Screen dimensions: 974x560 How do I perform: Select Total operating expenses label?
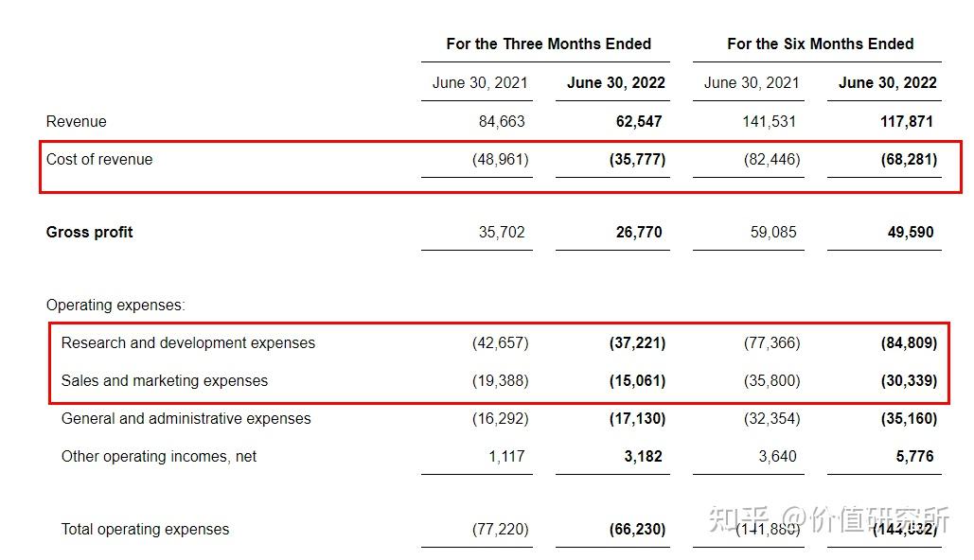[x=145, y=529]
